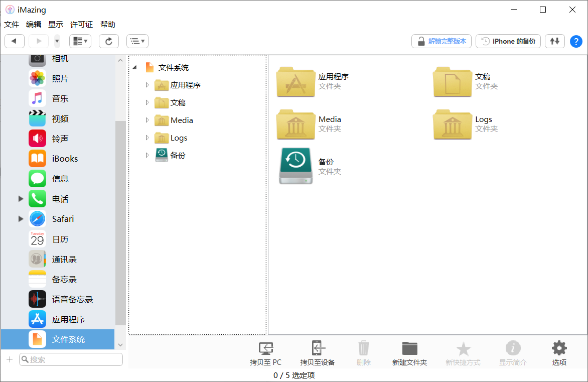Click the forward navigation arrow
The width and height of the screenshot is (588, 382).
click(39, 41)
